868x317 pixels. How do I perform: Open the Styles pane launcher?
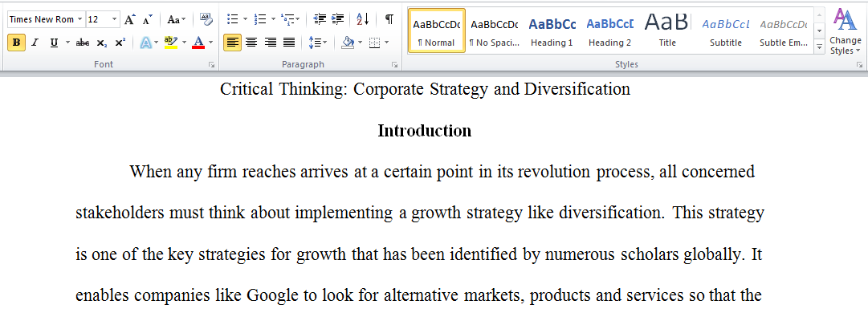[859, 65]
